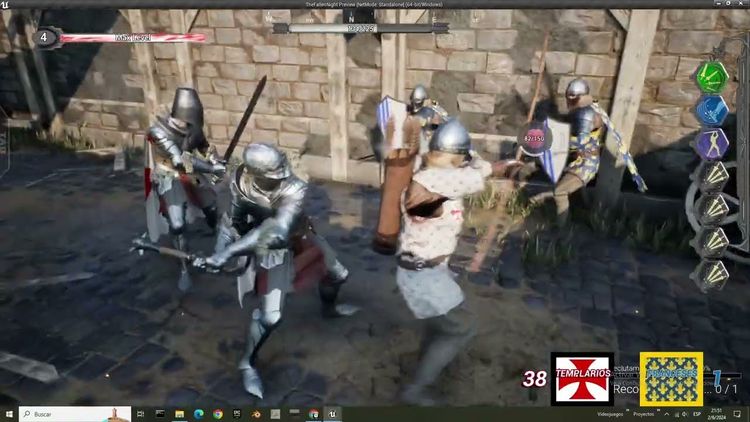Click the Buscar search box

(x=75, y=414)
